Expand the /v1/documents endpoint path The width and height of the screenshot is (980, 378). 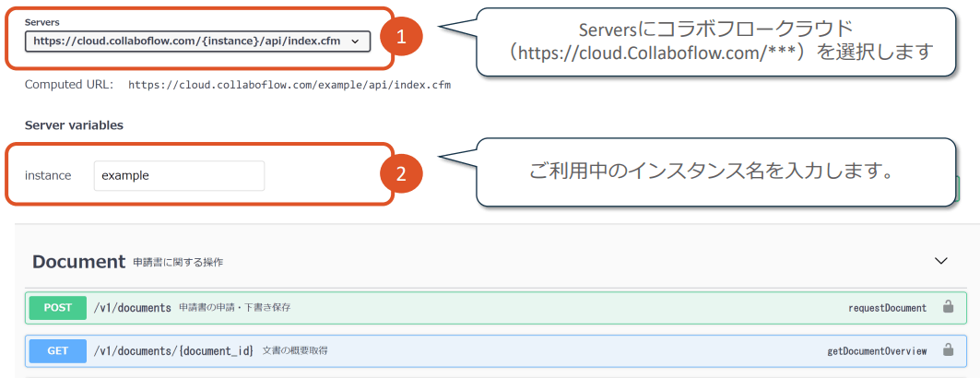point(132,307)
